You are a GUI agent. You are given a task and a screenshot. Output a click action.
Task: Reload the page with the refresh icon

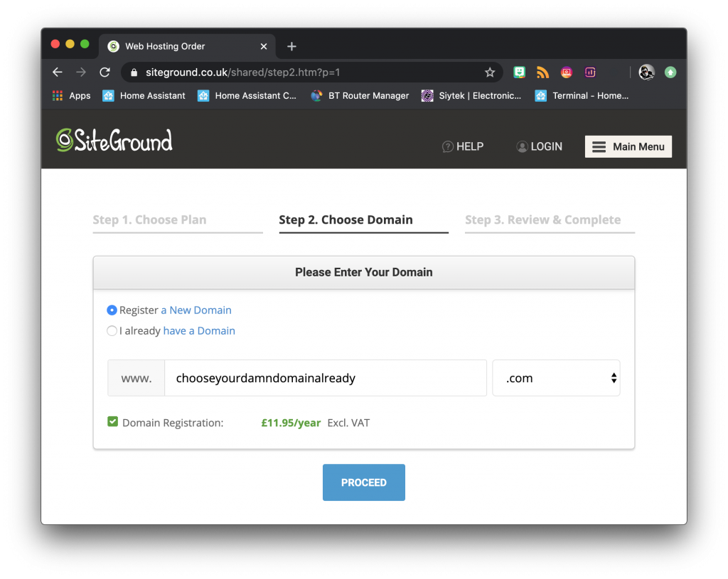pos(105,72)
